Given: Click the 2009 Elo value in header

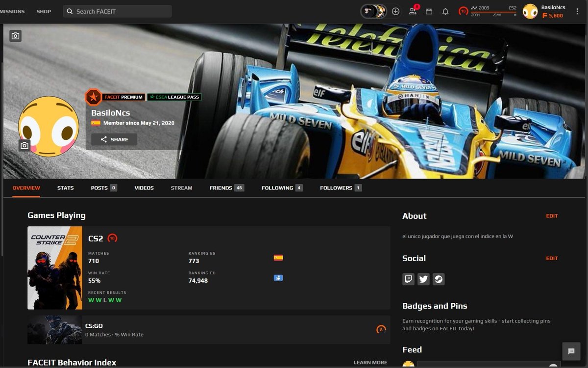Looking at the screenshot, I should tap(484, 8).
